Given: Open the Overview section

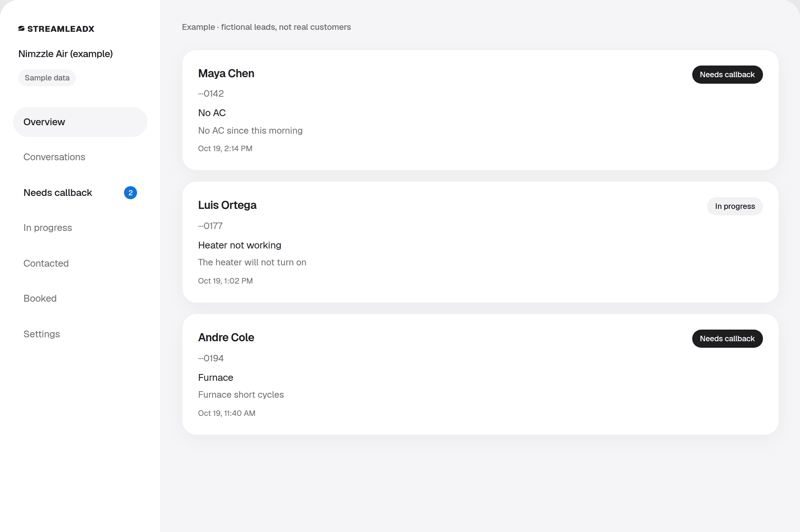Looking at the screenshot, I should pos(80,122).
